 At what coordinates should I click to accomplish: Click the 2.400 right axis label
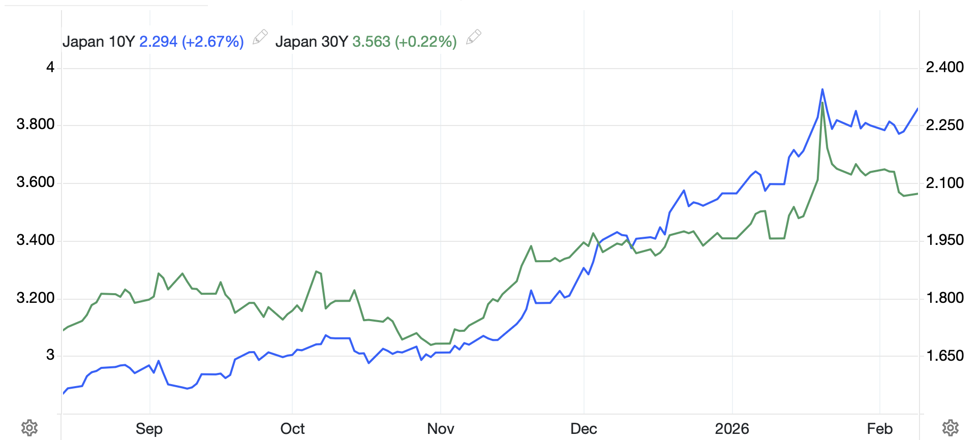coord(944,67)
